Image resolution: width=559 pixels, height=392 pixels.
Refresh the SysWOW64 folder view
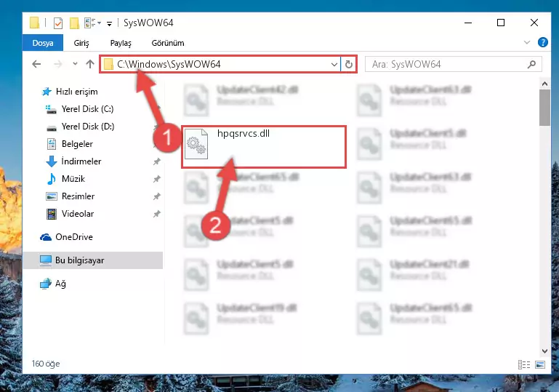349,65
